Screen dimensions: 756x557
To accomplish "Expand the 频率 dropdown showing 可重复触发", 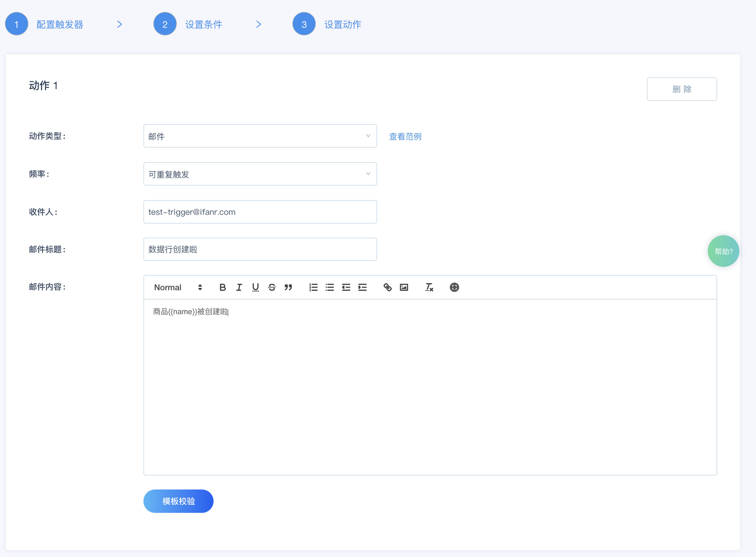I will [260, 174].
